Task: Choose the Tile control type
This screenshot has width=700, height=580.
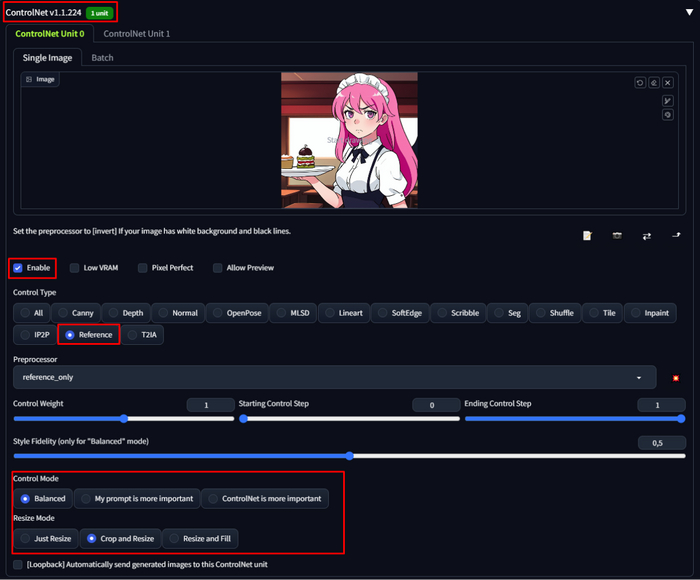Action: tap(602, 313)
